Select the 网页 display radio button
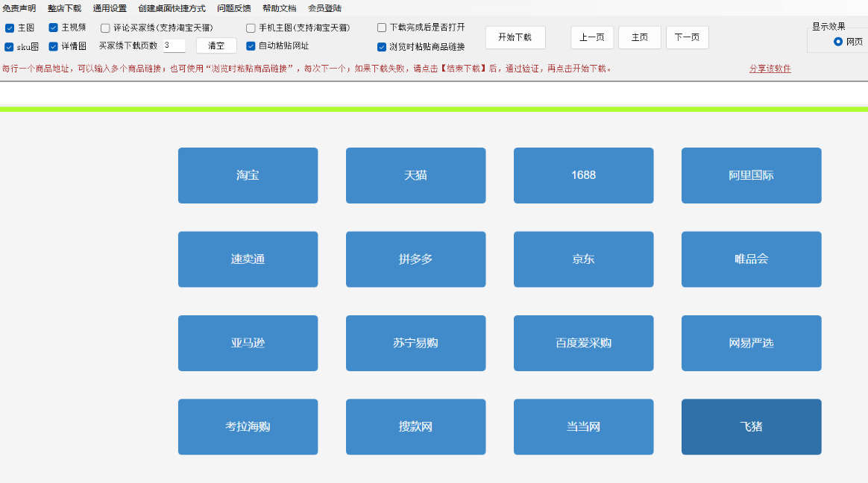Image resolution: width=868 pixels, height=483 pixels. [x=838, y=42]
